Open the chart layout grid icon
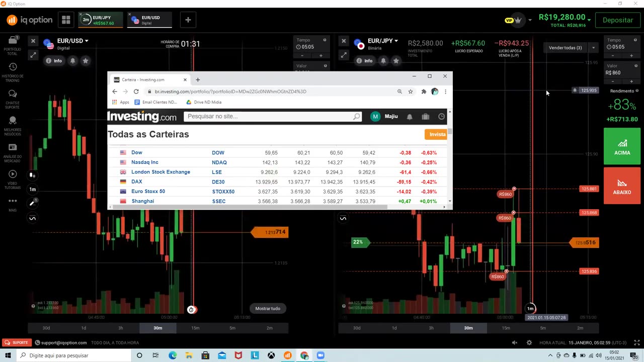 66,20
